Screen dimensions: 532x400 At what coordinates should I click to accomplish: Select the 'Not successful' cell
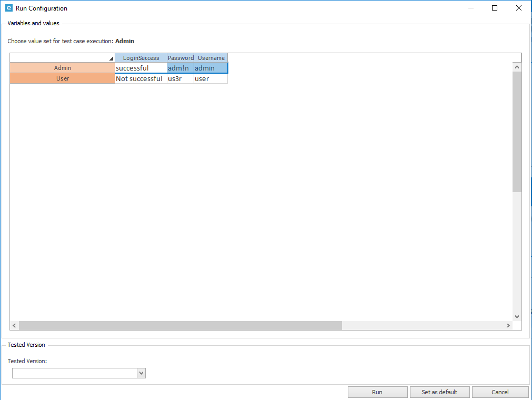point(141,78)
